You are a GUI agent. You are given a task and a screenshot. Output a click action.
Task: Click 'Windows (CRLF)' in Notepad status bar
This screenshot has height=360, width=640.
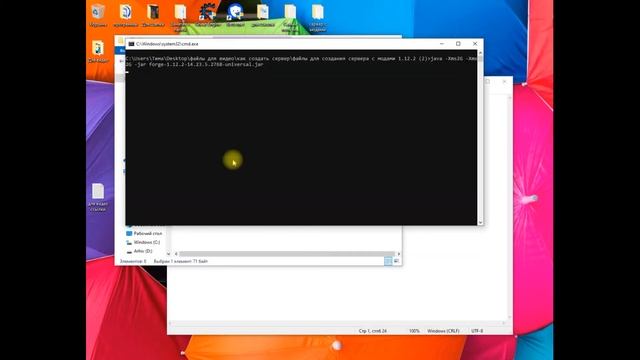pos(443,331)
